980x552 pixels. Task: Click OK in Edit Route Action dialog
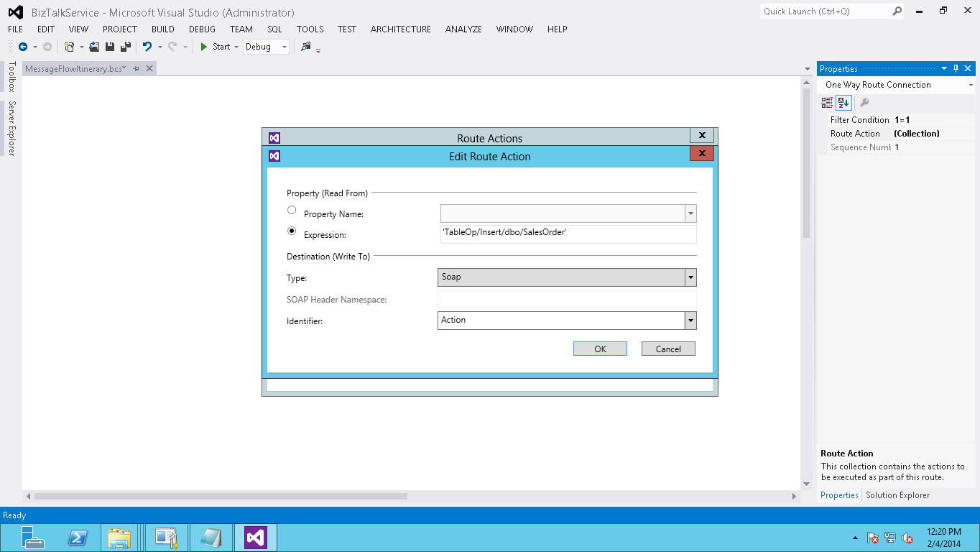600,349
